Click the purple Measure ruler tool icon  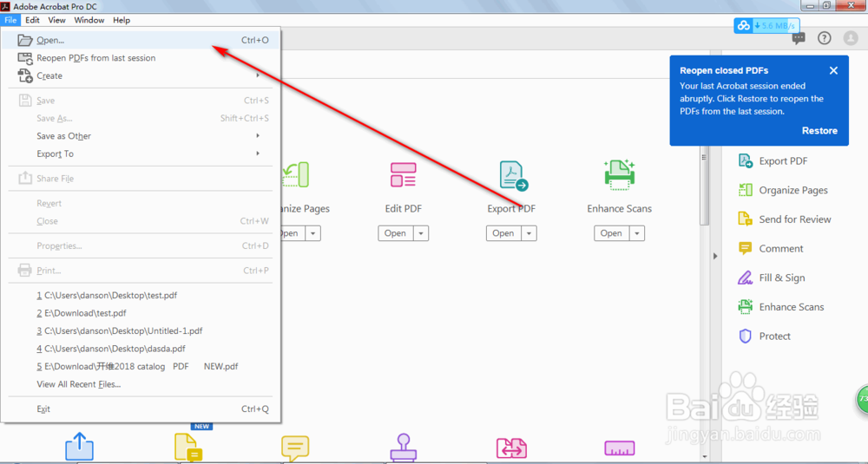[x=620, y=448]
